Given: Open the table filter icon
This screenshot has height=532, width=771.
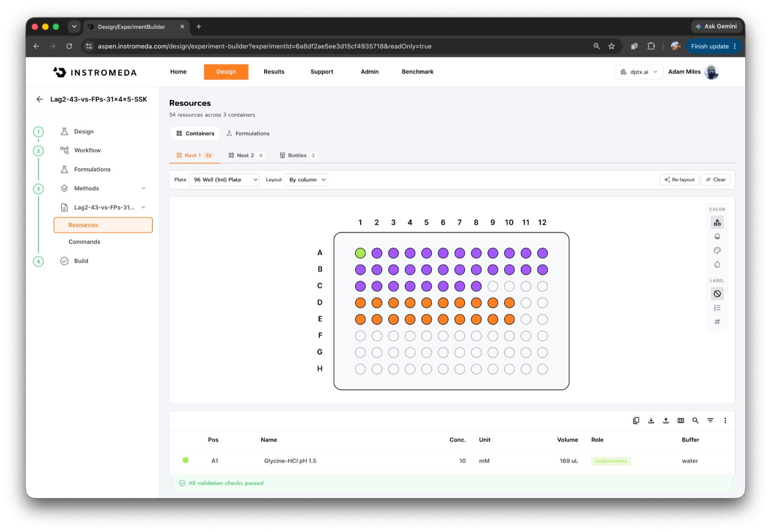Looking at the screenshot, I should point(710,421).
